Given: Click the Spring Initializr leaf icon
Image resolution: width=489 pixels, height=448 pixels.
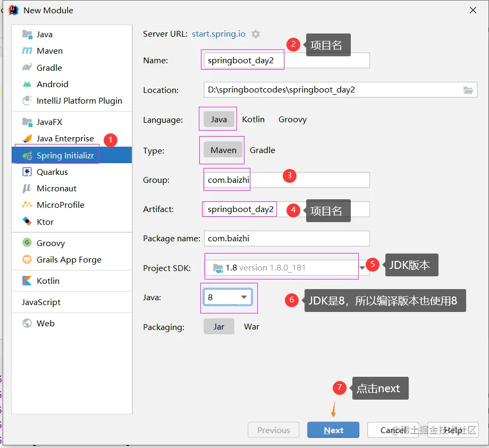Looking at the screenshot, I should pos(27,155).
